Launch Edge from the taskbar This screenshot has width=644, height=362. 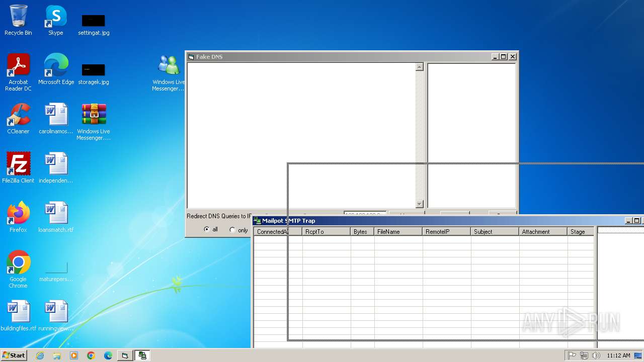(x=108, y=355)
